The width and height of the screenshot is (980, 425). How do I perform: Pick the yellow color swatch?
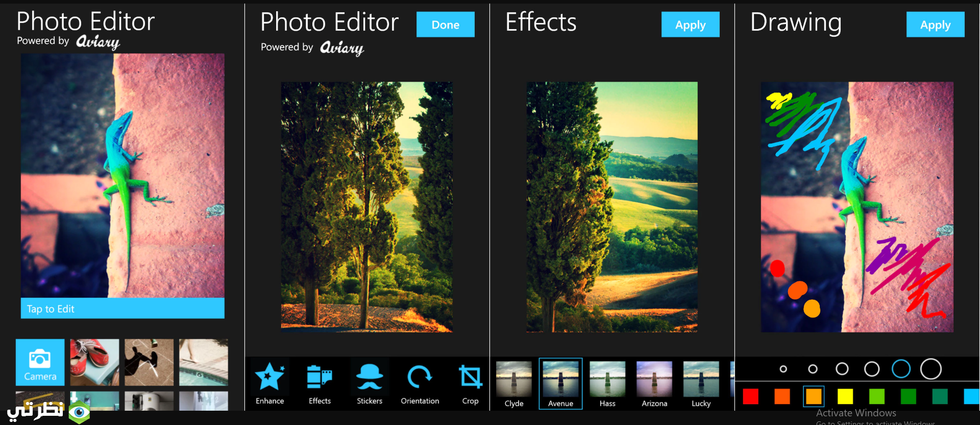tap(845, 396)
